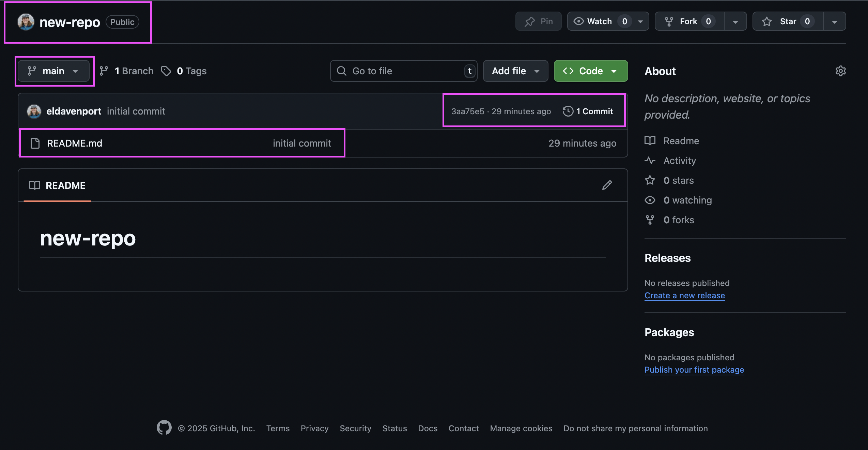Open the Packages heading link
868x450 pixels.
pyautogui.click(x=669, y=332)
